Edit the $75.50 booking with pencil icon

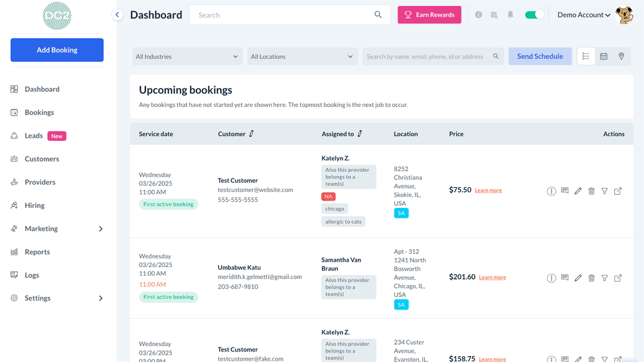[578, 191]
